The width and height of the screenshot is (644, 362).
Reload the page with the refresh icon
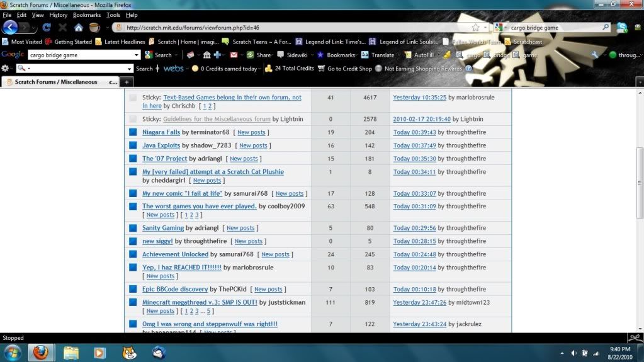tap(47, 28)
